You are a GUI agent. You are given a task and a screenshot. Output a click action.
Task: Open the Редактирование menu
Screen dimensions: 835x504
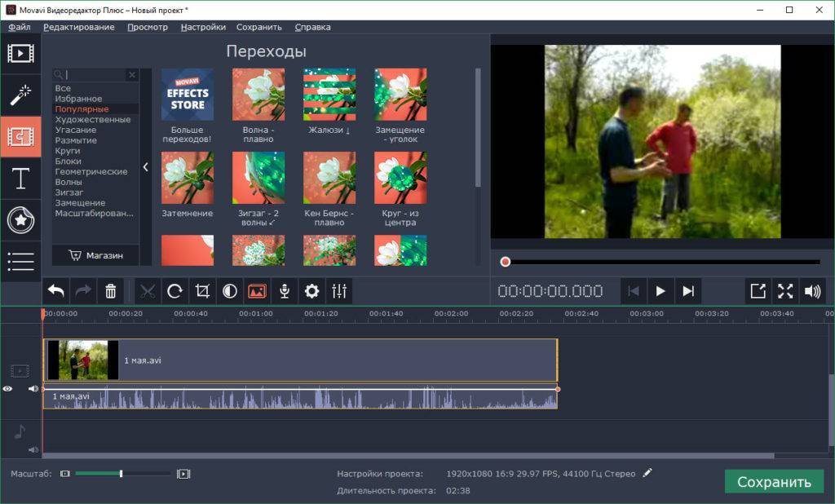(x=79, y=27)
